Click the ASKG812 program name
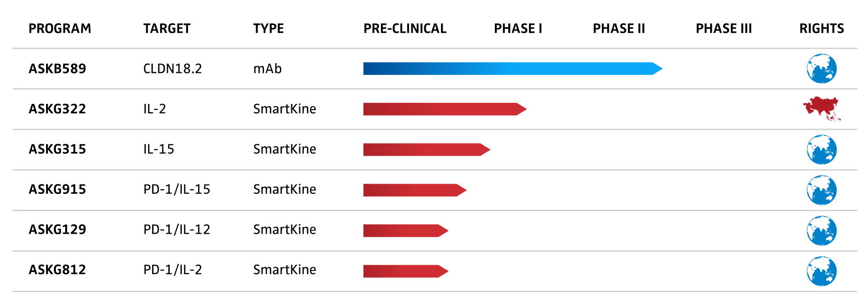The height and width of the screenshot is (304, 868). (x=57, y=270)
